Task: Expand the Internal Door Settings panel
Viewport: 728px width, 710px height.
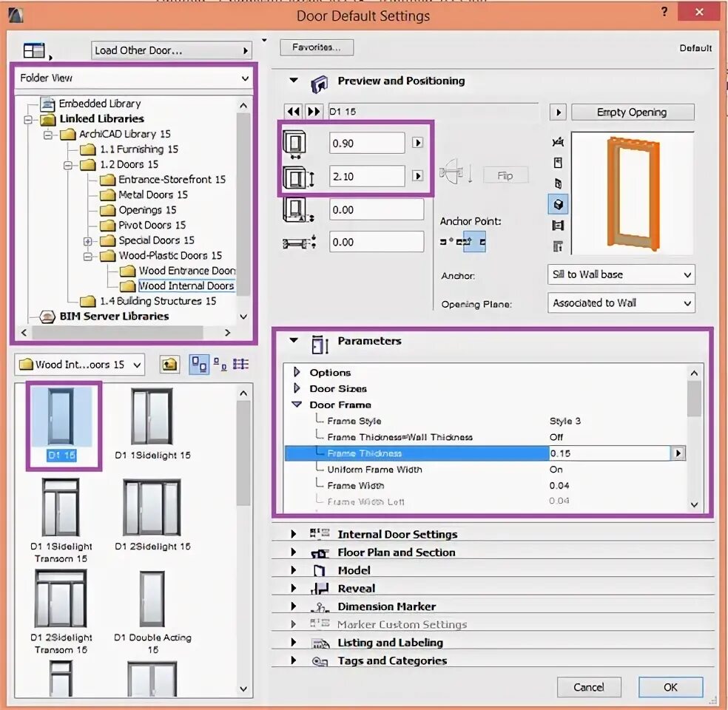Action: pyautogui.click(x=294, y=534)
